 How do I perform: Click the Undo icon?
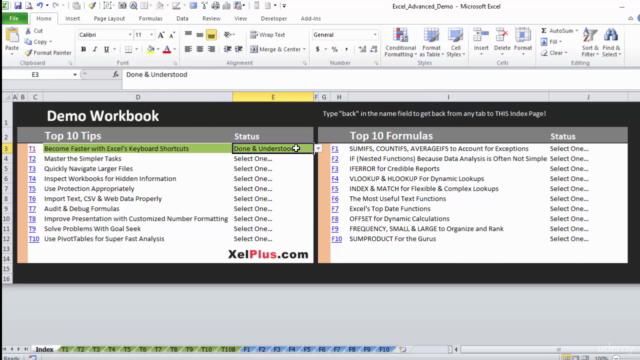(x=40, y=6)
